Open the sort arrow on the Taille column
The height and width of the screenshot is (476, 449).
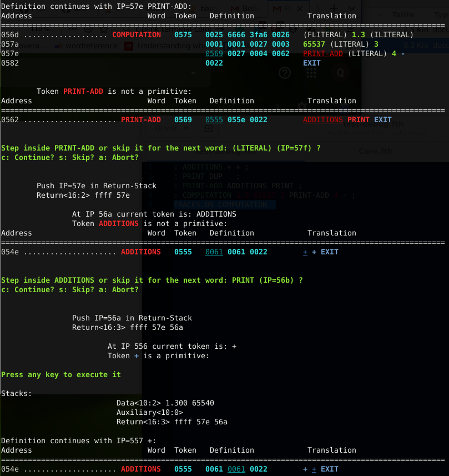coord(380,15)
